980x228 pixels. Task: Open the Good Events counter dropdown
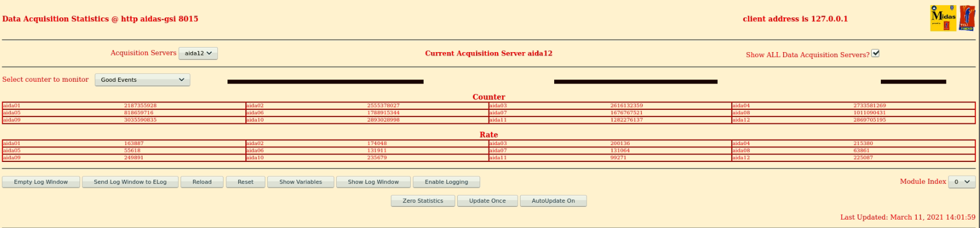(142, 80)
